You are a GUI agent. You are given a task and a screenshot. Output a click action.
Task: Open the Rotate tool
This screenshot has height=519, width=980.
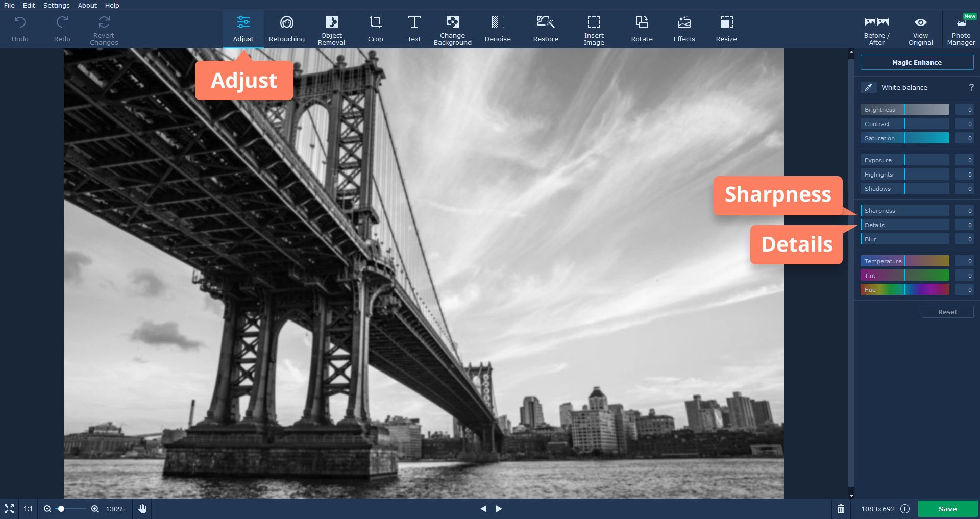point(642,29)
